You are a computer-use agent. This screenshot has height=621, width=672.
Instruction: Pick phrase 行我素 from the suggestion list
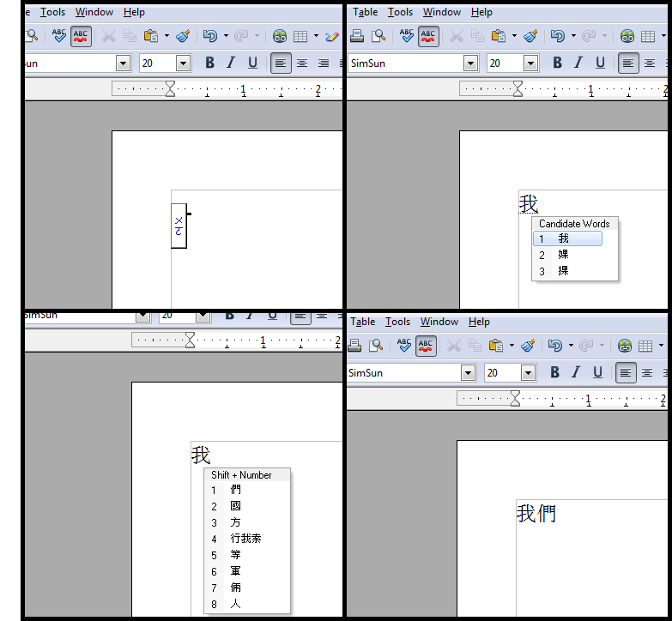tap(245, 539)
